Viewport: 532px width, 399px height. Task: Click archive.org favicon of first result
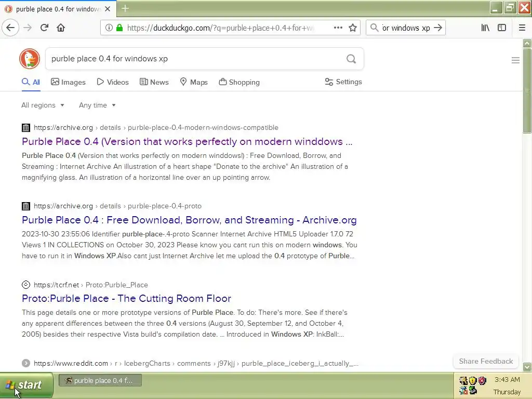coord(26,128)
